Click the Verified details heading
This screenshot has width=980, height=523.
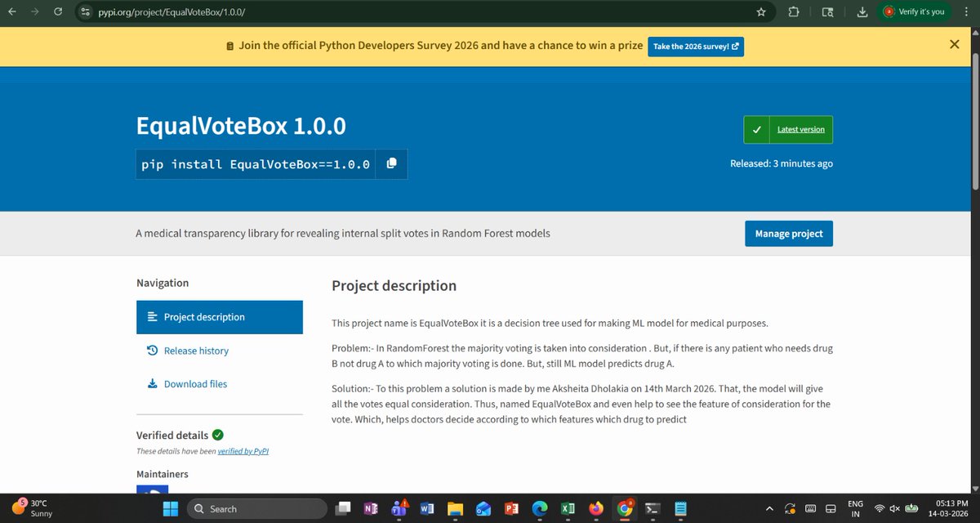click(172, 436)
